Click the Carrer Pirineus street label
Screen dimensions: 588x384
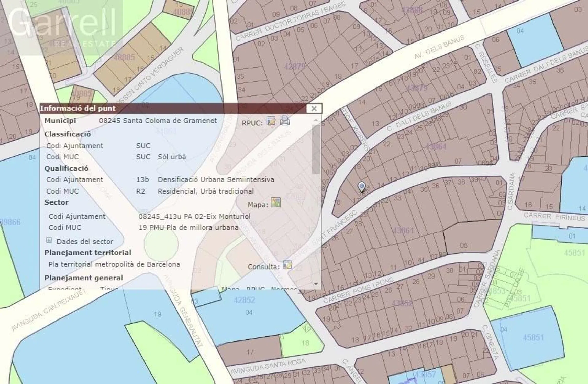[554, 217]
